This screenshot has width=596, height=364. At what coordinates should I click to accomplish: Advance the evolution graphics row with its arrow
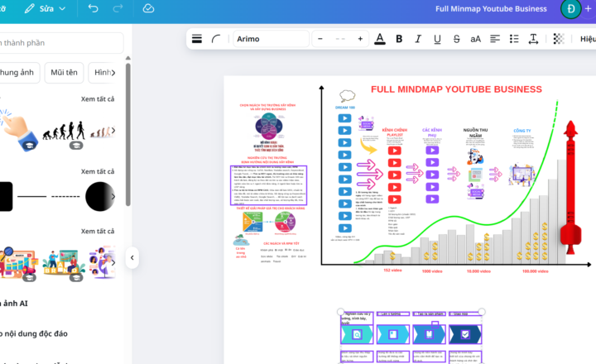(113, 131)
